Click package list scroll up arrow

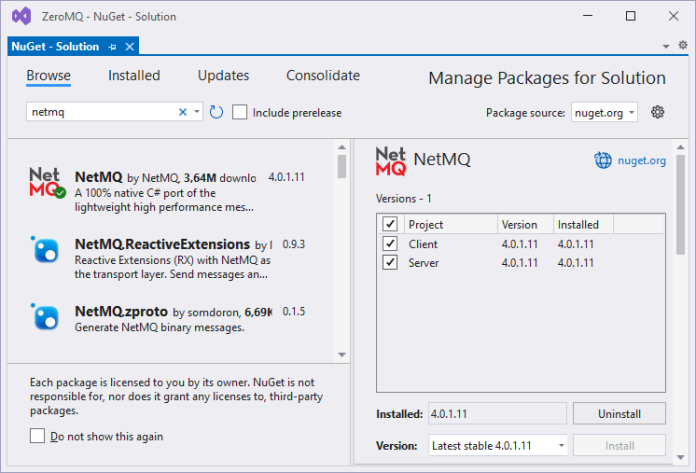point(342,147)
